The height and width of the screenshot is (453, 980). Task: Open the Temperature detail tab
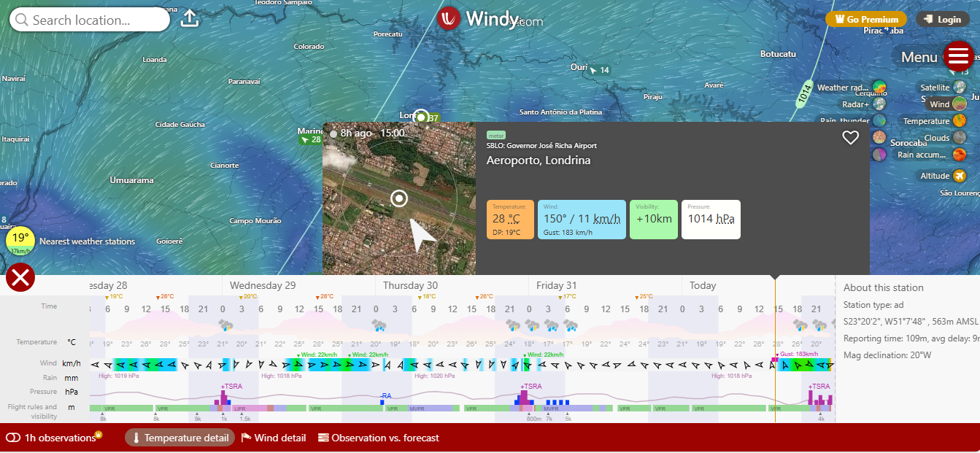point(180,438)
